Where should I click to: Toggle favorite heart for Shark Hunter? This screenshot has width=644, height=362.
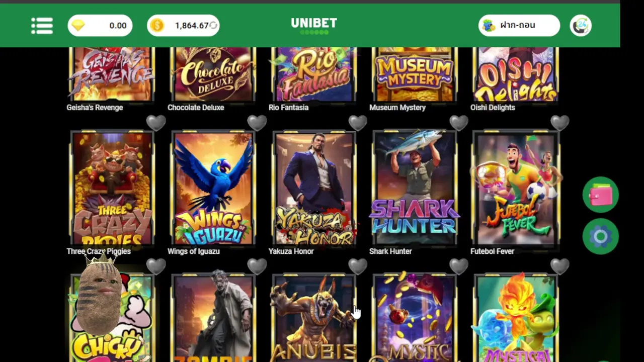[459, 123]
